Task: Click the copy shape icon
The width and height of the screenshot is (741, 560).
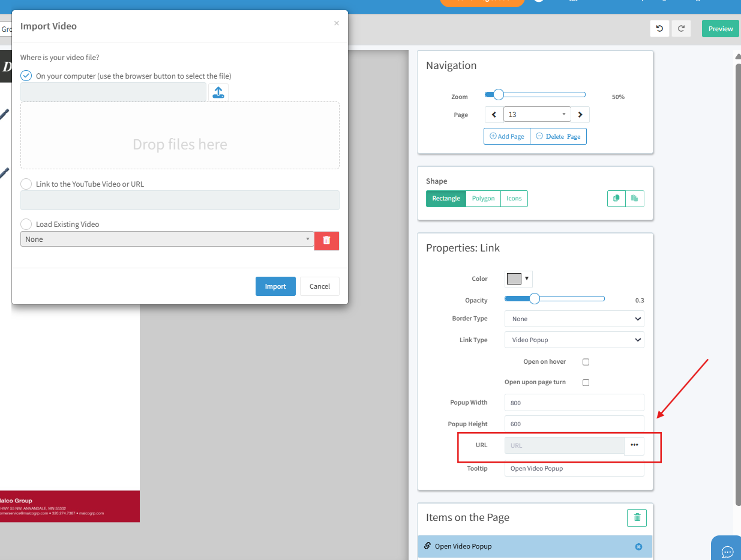Action: [616, 199]
